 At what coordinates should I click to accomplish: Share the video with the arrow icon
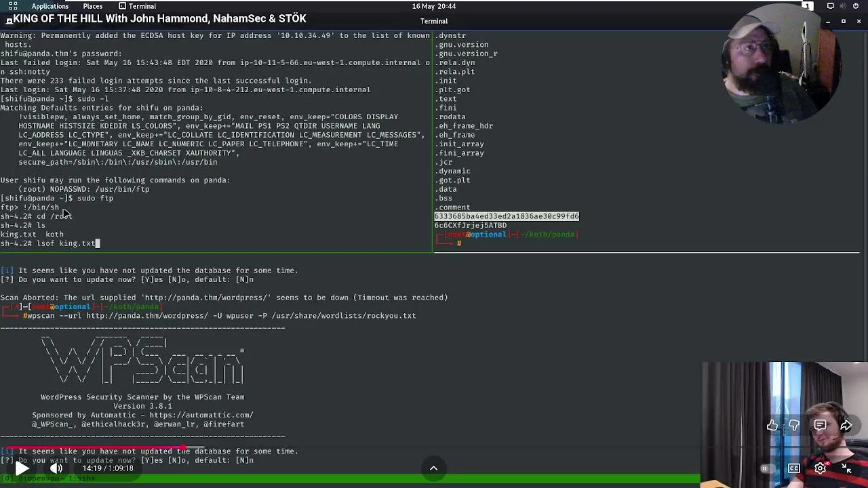pyautogui.click(x=846, y=425)
